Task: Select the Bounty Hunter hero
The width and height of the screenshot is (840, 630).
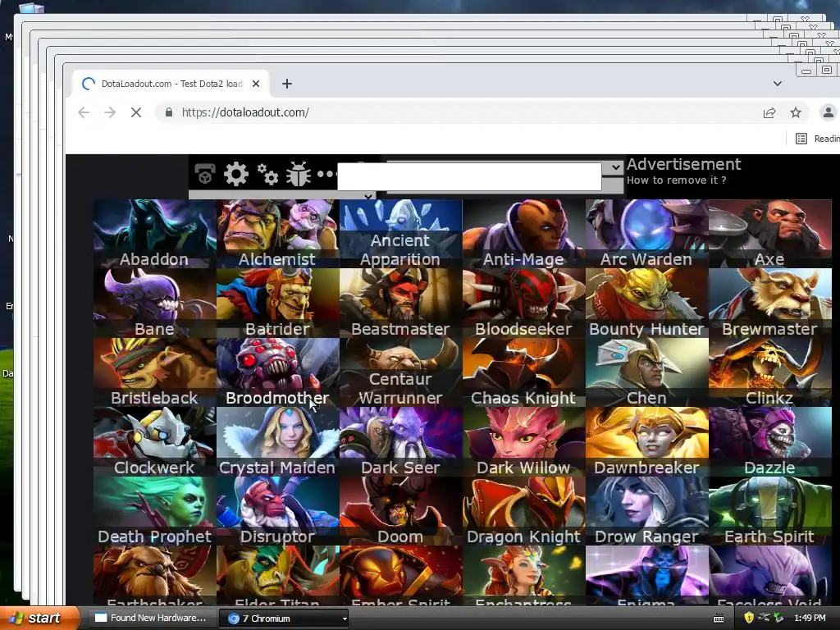Action: point(646,303)
